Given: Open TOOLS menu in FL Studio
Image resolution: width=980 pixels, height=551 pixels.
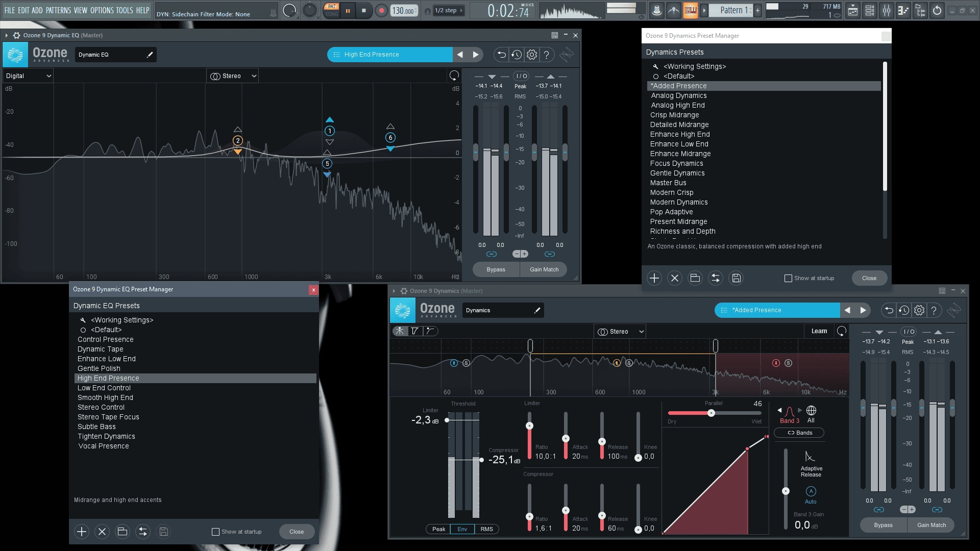Looking at the screenshot, I should pos(124,10).
